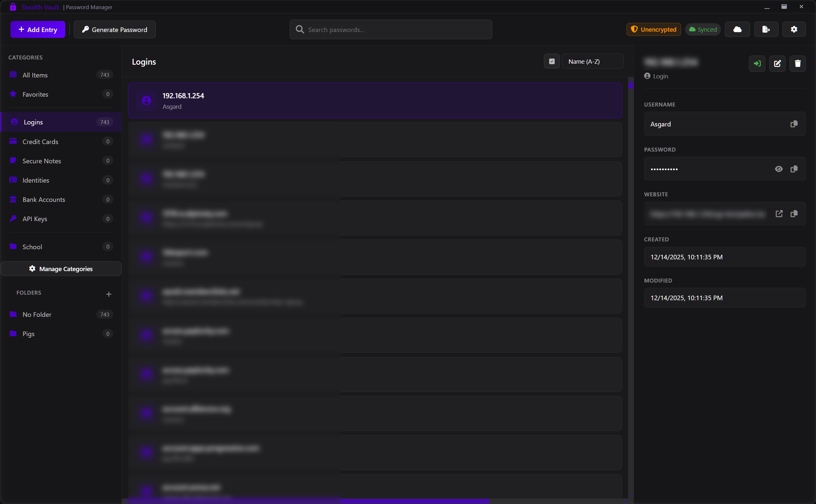Switch to the Secure Notes category
The width and height of the screenshot is (816, 504).
coord(42,161)
